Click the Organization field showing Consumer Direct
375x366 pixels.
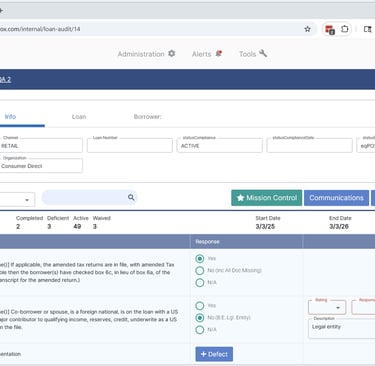(x=41, y=166)
